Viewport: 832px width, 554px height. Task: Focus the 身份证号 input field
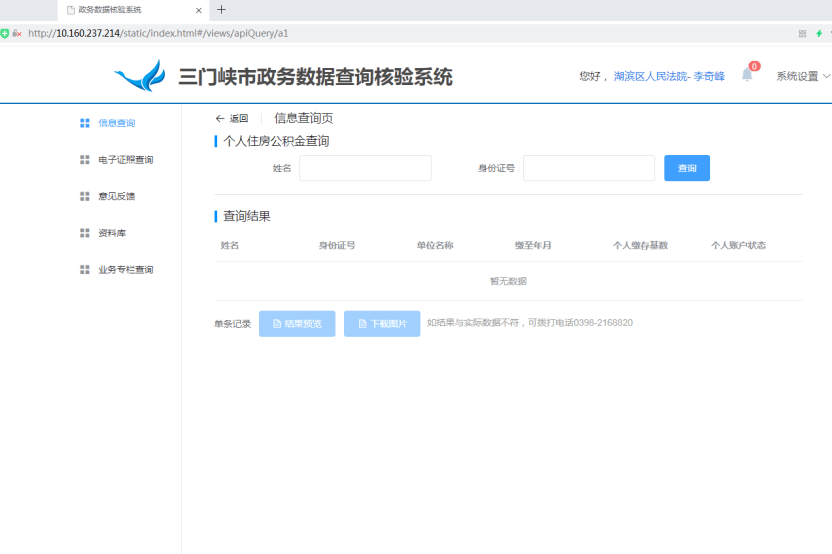tap(589, 168)
